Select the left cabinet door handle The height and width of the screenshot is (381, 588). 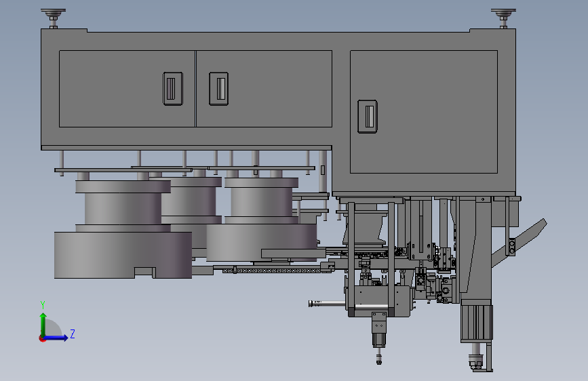tap(173, 89)
